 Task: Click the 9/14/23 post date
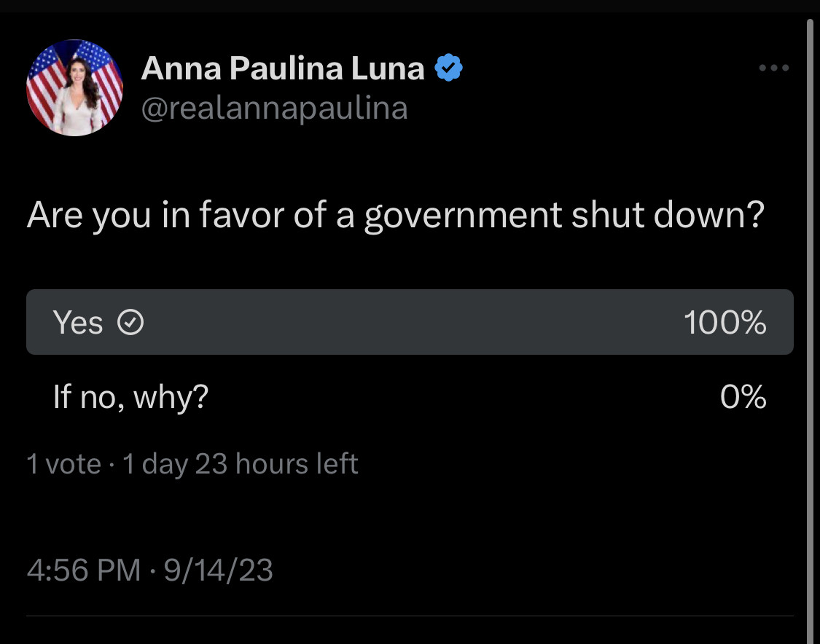click(x=218, y=570)
